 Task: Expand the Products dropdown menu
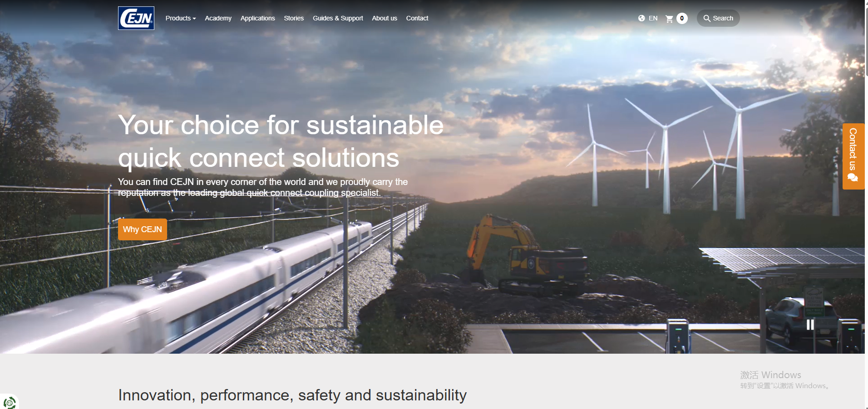181,18
